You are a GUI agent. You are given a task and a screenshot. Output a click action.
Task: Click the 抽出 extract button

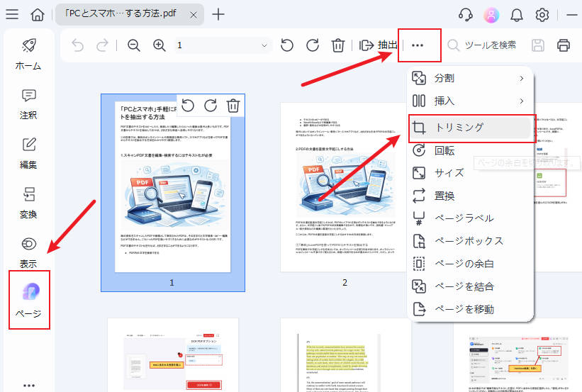379,45
